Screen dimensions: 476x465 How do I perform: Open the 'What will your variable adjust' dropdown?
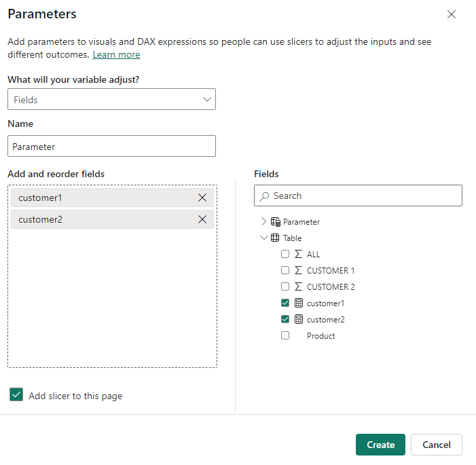[112, 99]
